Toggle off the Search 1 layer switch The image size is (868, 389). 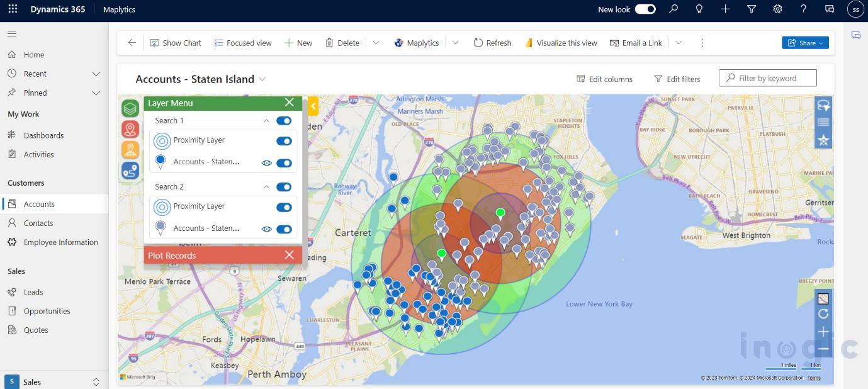click(284, 121)
